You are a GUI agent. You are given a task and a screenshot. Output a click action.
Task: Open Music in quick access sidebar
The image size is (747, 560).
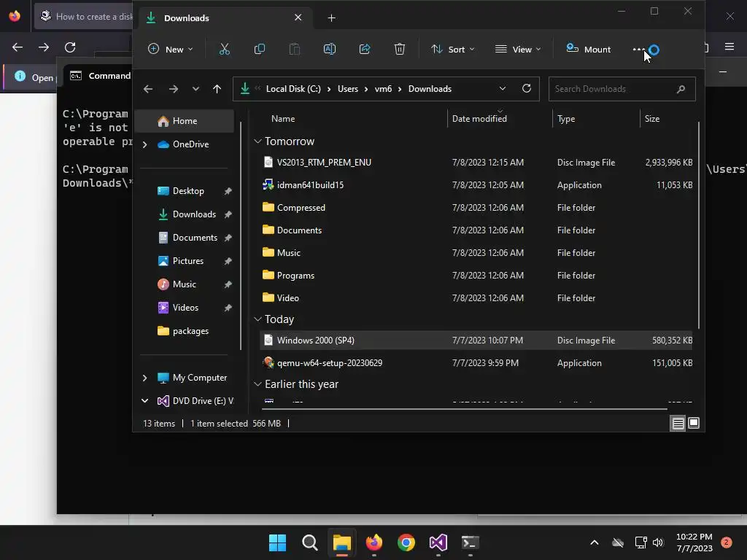click(184, 284)
